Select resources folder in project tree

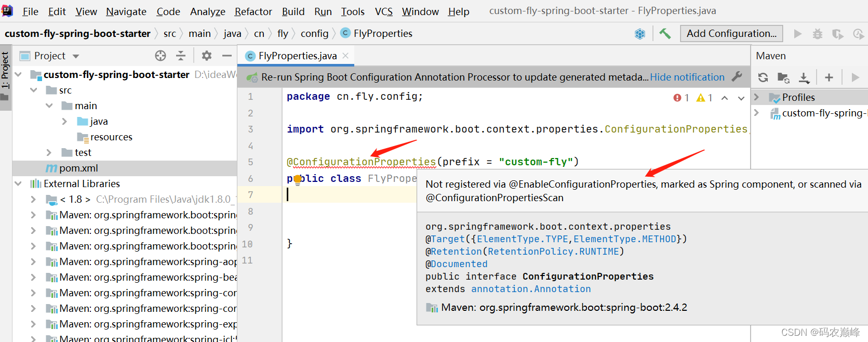click(x=111, y=137)
